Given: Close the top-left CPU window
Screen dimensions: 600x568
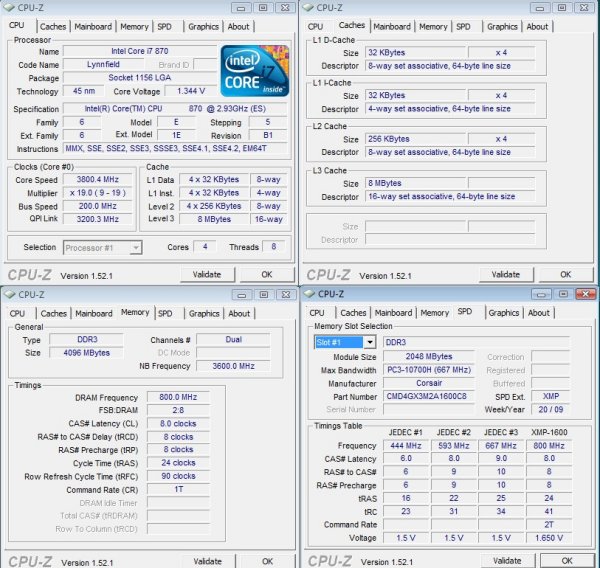Looking at the screenshot, I should click(x=285, y=8).
